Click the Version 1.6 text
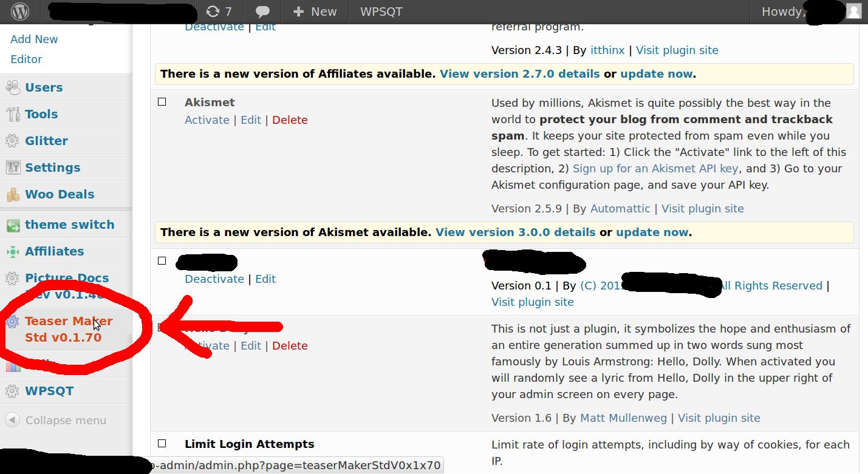 522,418
